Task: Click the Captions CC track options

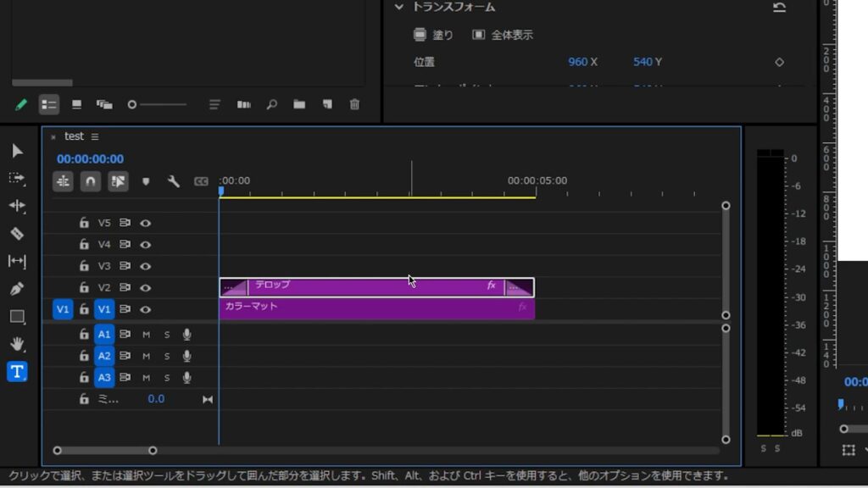Action: [201, 181]
